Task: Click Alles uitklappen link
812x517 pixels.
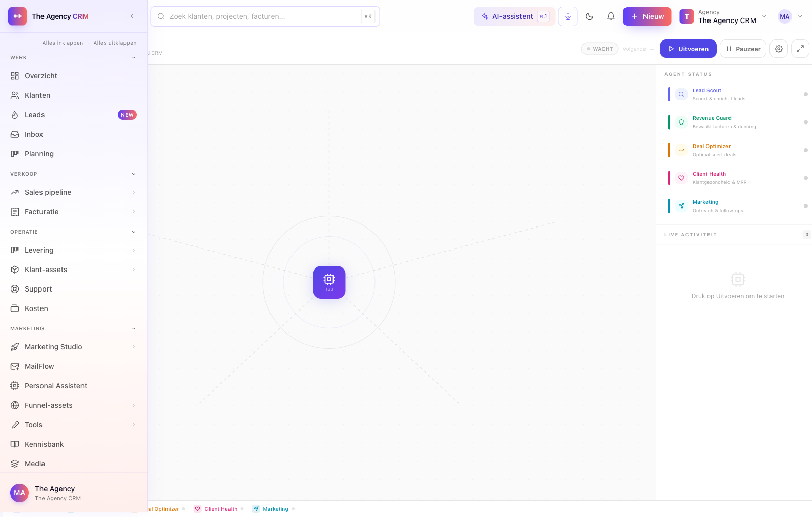Action: [115, 43]
